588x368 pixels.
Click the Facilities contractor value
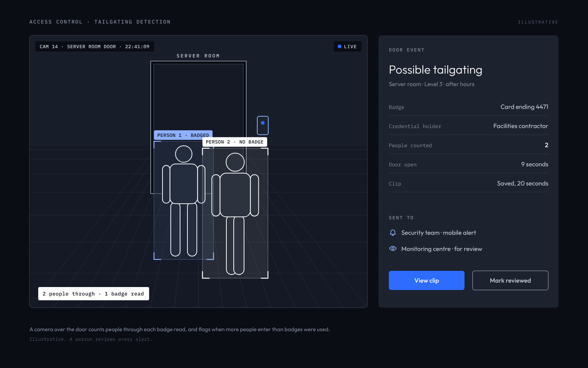pyautogui.click(x=520, y=126)
